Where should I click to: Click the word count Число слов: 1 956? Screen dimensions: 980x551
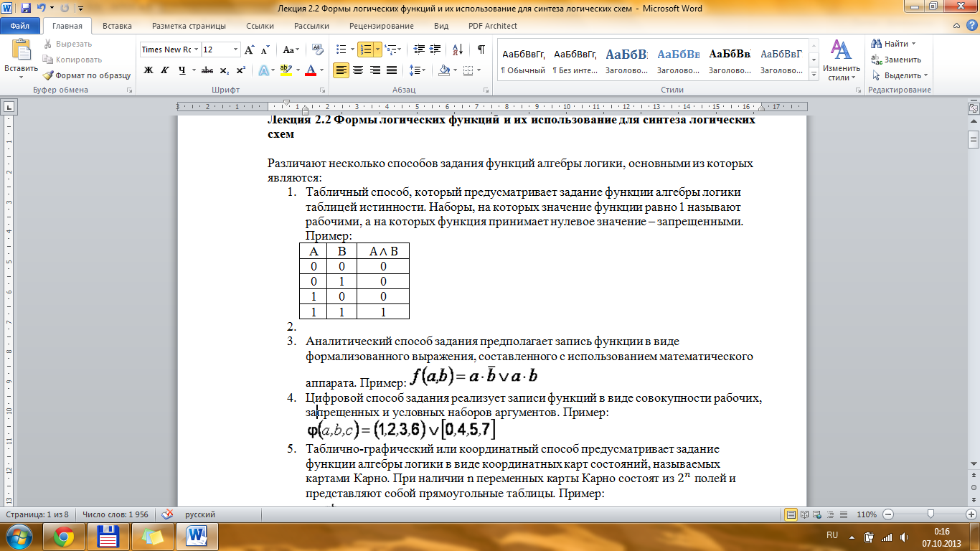tap(116, 514)
